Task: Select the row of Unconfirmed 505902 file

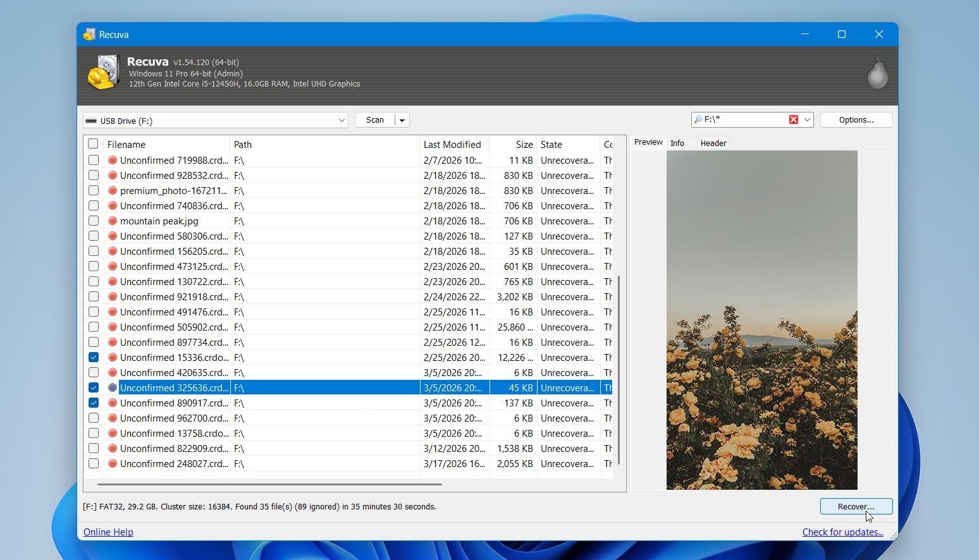Action: pyautogui.click(x=348, y=327)
